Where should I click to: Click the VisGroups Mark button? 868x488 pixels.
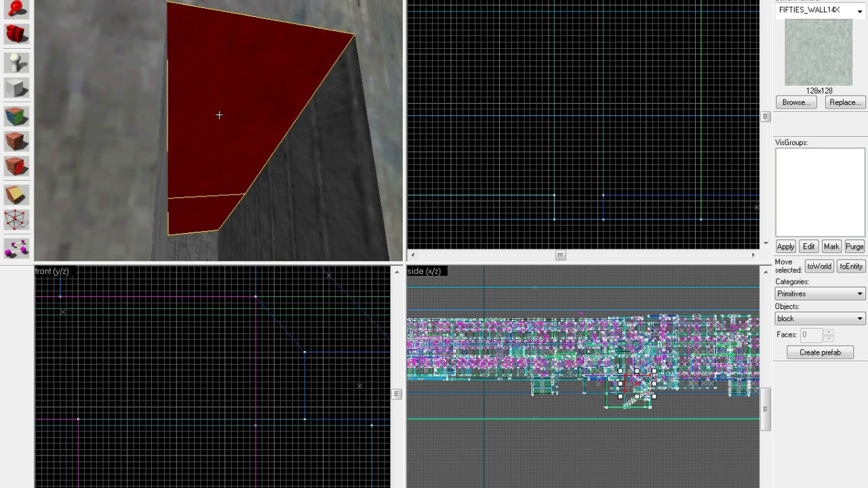tap(831, 247)
